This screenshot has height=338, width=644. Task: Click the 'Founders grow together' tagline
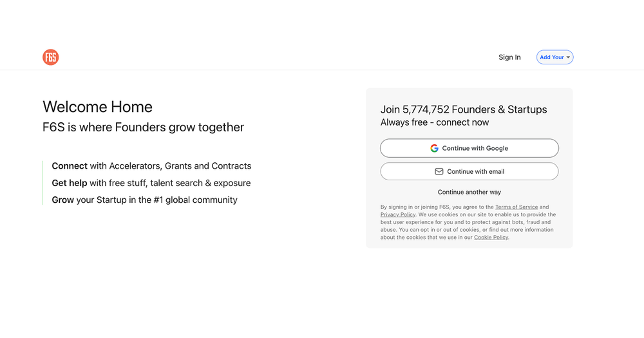pos(143,127)
